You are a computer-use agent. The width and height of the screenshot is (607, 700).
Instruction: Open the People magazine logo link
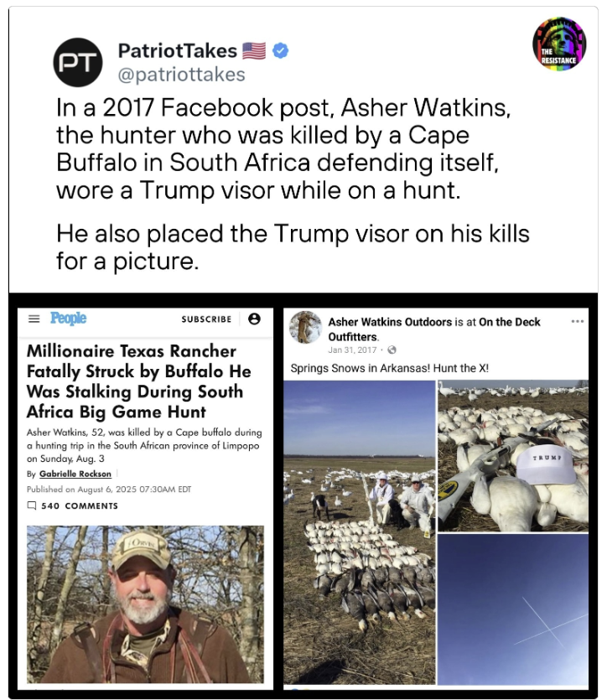[68, 319]
